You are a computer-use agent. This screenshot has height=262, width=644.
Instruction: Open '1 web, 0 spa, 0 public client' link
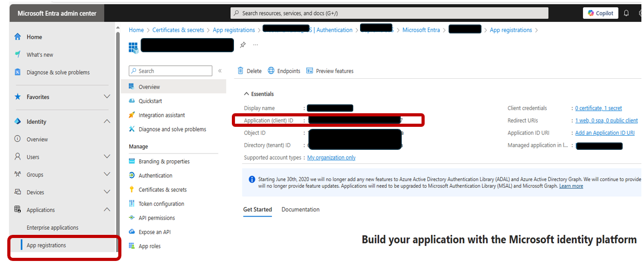[606, 121]
